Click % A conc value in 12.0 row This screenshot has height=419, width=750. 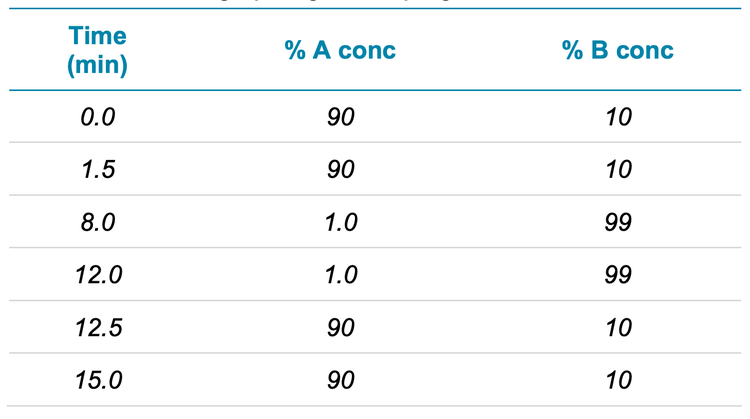coord(340,274)
